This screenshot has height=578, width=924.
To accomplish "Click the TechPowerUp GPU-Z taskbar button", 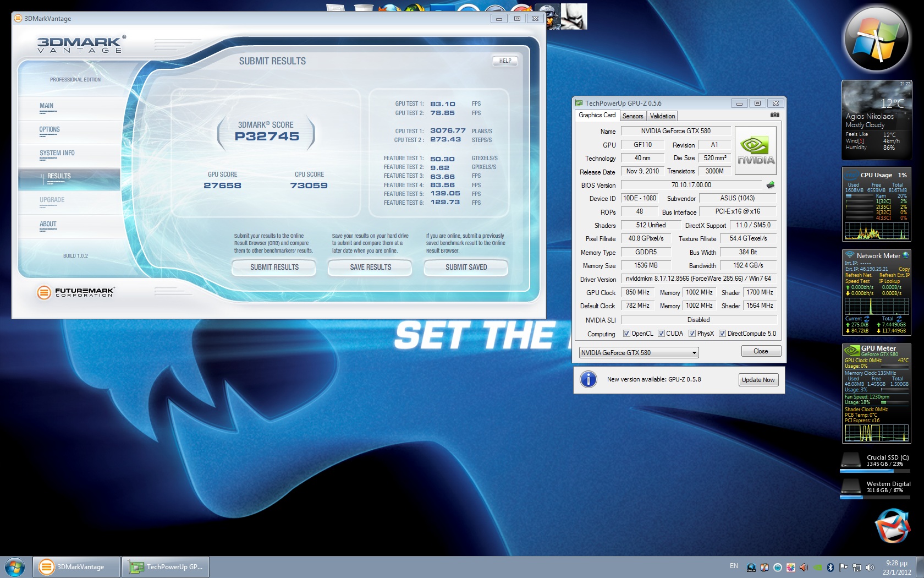I will pyautogui.click(x=166, y=567).
